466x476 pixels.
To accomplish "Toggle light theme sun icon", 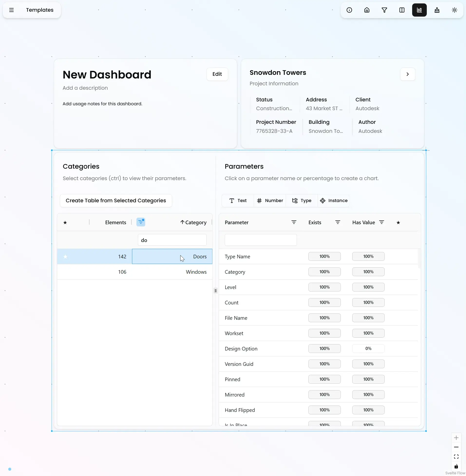I will click(x=454, y=10).
